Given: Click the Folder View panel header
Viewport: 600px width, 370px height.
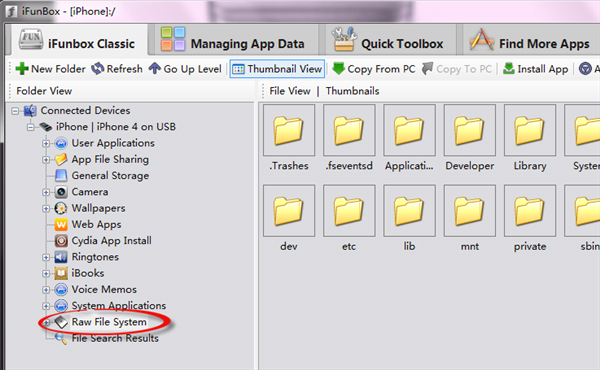Looking at the screenshot, I should (x=44, y=91).
